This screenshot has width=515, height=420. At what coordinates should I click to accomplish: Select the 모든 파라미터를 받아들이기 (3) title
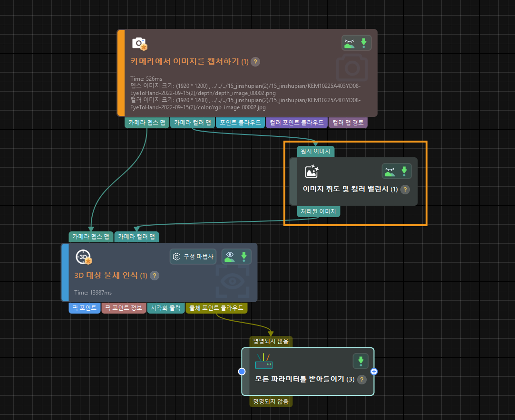[305, 379]
